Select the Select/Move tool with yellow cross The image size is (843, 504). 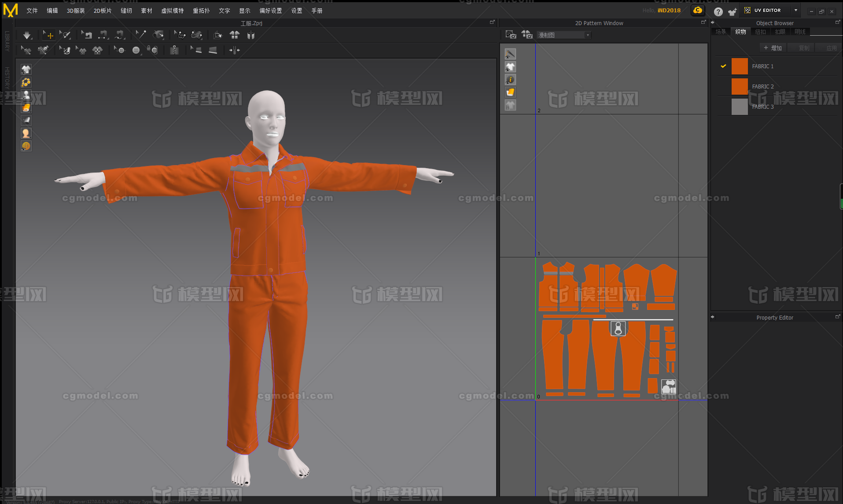(48, 35)
